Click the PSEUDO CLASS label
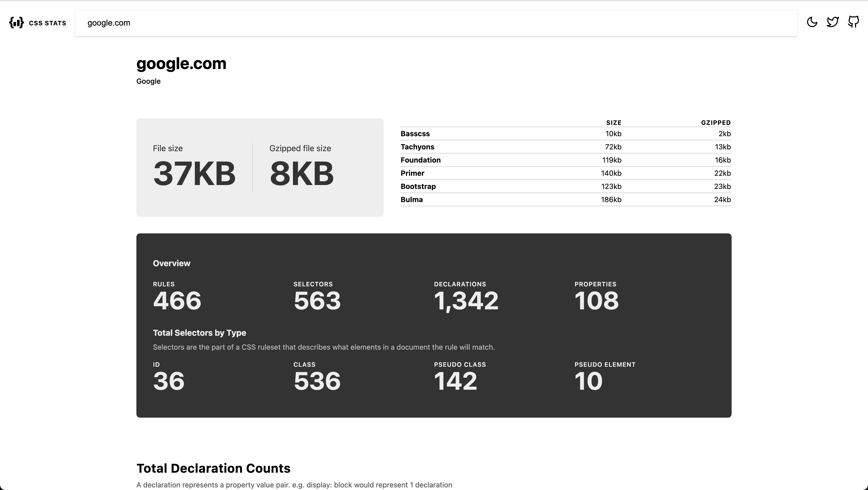Viewport: 868px width, 490px height. tap(460, 365)
